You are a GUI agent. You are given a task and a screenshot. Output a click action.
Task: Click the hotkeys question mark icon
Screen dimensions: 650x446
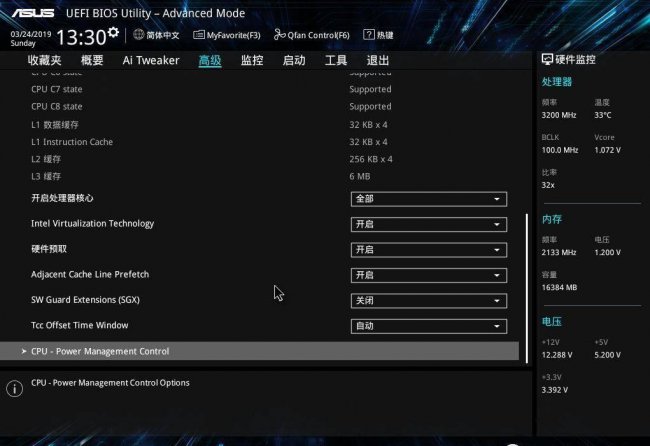(369, 35)
